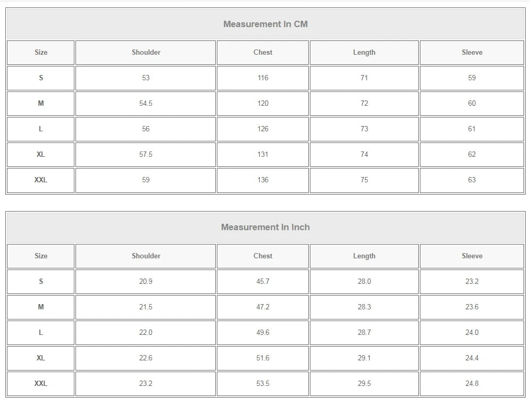Viewport: 532px width, 404px height.
Task: Select the Chest header in the Inch table
Action: point(263,256)
